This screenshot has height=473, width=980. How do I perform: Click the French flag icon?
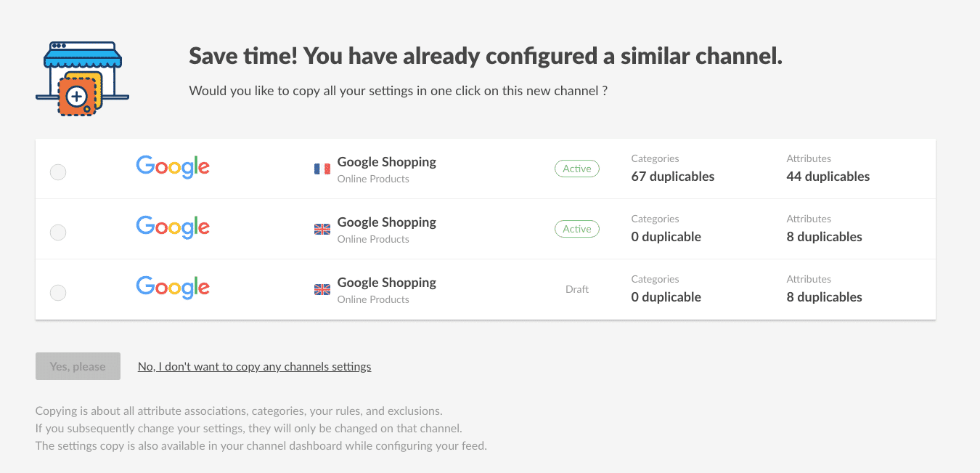[322, 169]
